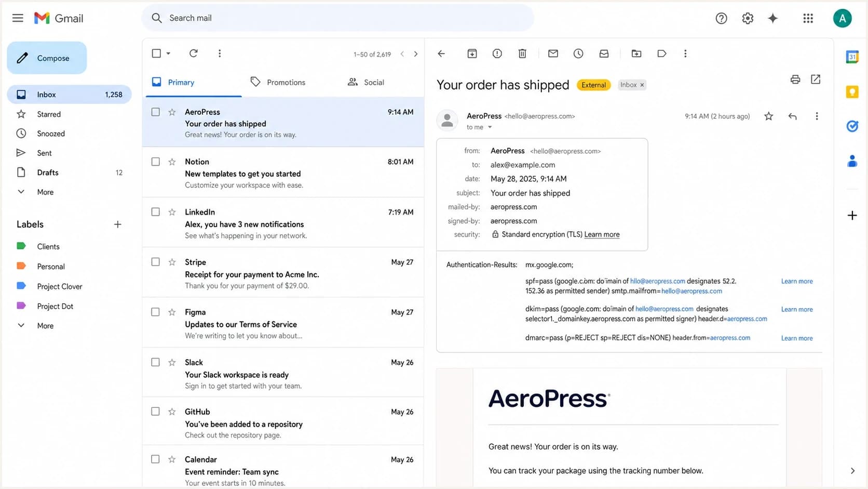Viewport: 868px width, 489px height.
Task: Move the open email to a folder
Action: [x=636, y=54]
